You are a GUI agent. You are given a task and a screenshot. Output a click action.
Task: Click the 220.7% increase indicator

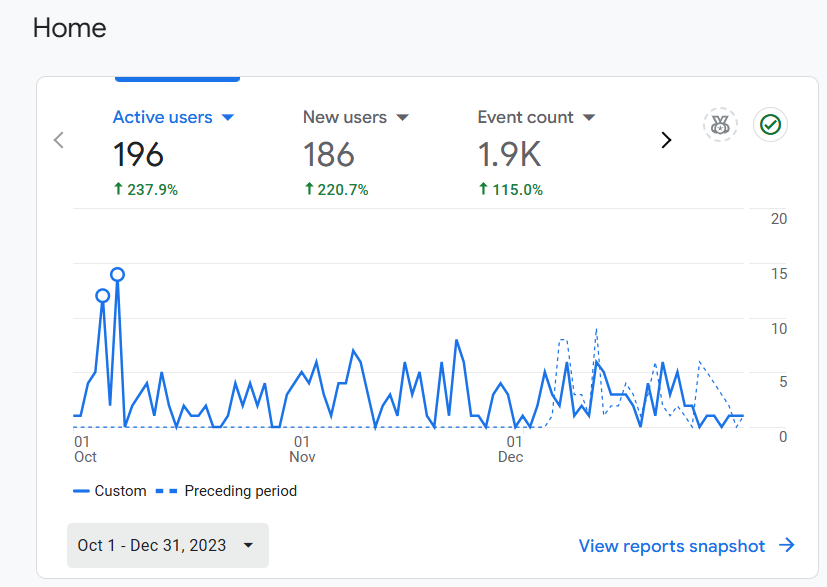336,189
